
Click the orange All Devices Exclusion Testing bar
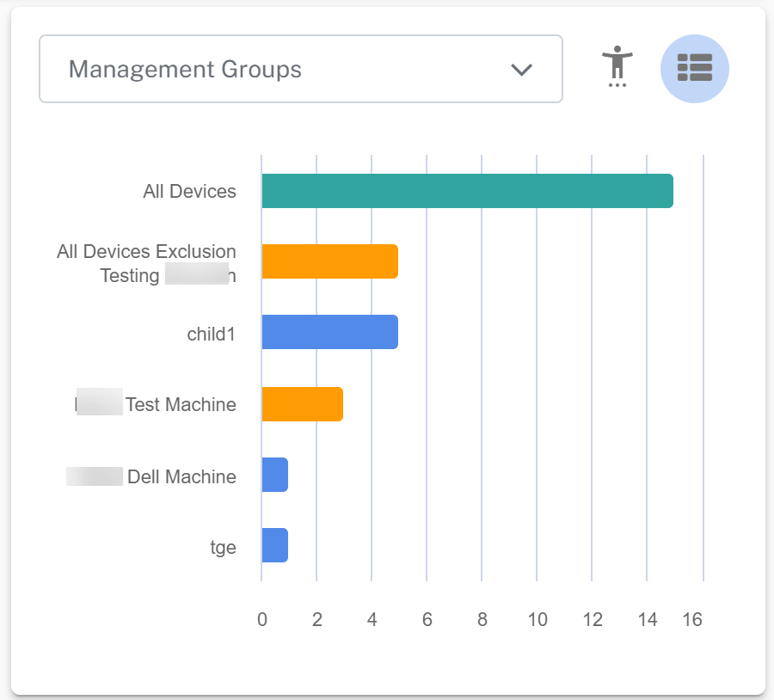pos(329,261)
